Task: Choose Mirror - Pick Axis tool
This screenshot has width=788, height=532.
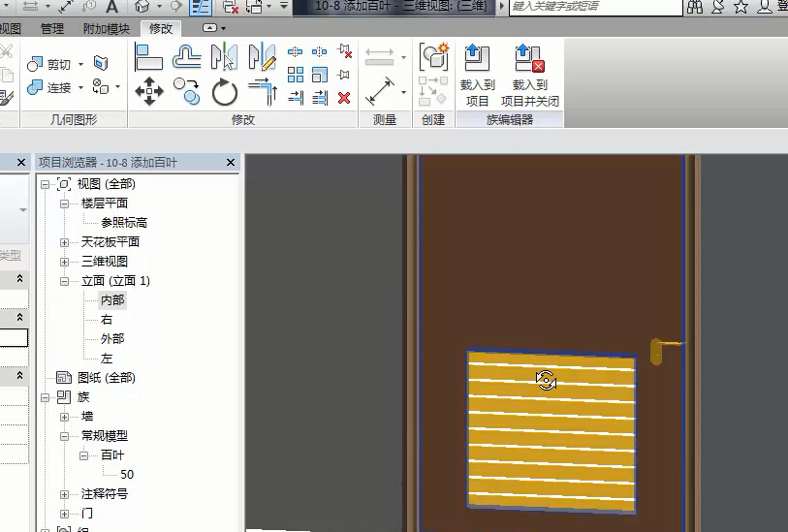Action: [224, 57]
